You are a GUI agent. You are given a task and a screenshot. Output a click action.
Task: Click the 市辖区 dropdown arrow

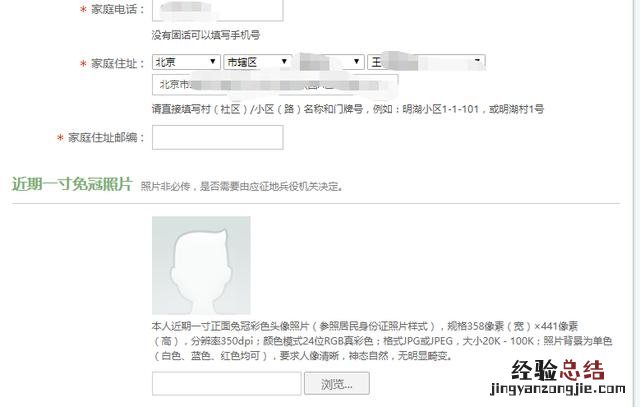(284, 62)
